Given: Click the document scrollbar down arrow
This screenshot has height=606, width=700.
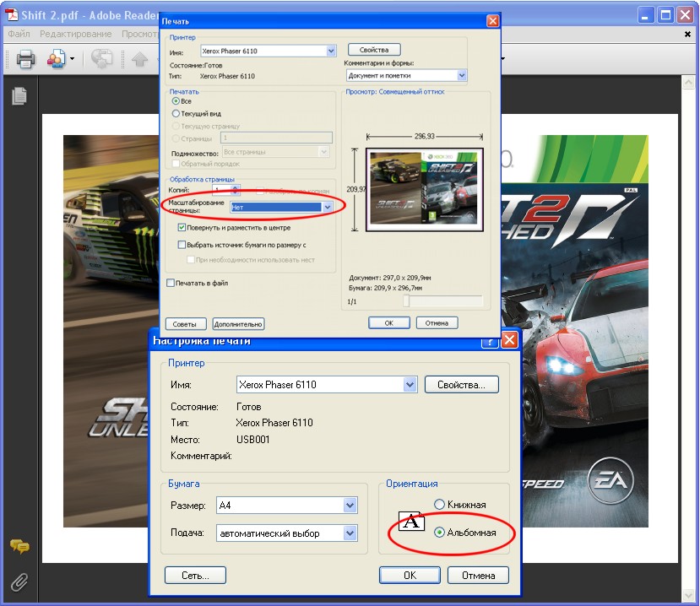Looking at the screenshot, I should tap(688, 595).
